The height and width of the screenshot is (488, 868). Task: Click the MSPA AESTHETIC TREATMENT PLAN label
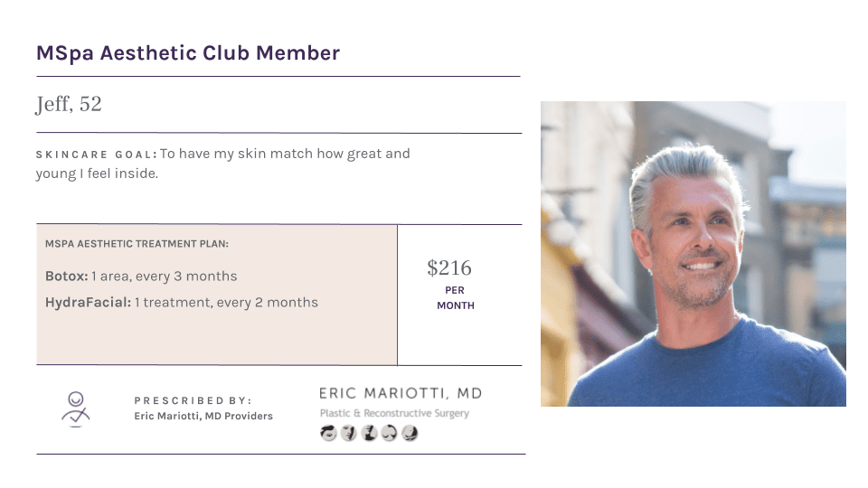(x=137, y=243)
